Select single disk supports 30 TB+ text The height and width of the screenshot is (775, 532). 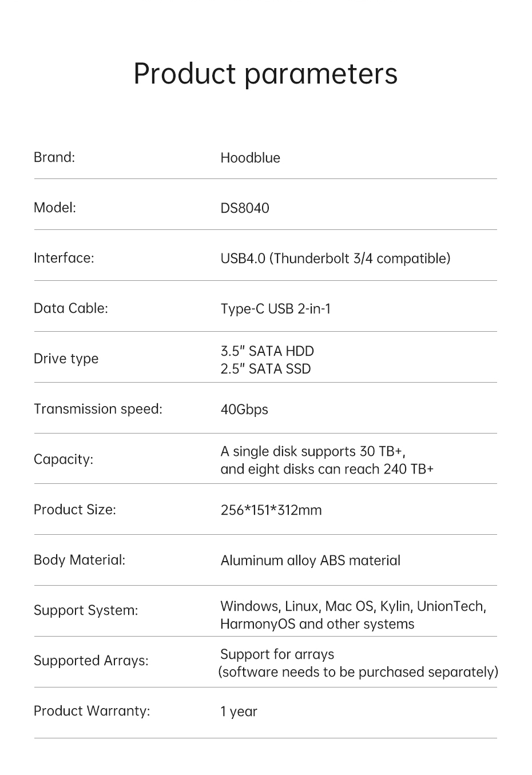tap(313, 452)
